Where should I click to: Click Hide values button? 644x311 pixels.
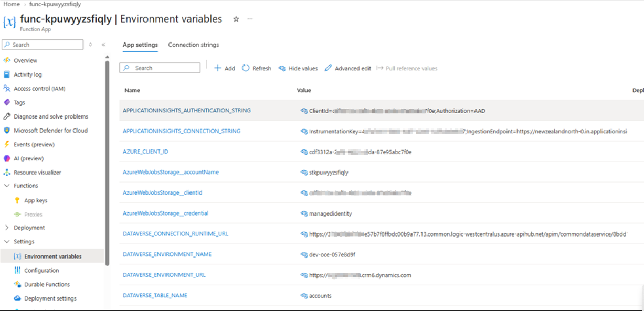pyautogui.click(x=298, y=68)
